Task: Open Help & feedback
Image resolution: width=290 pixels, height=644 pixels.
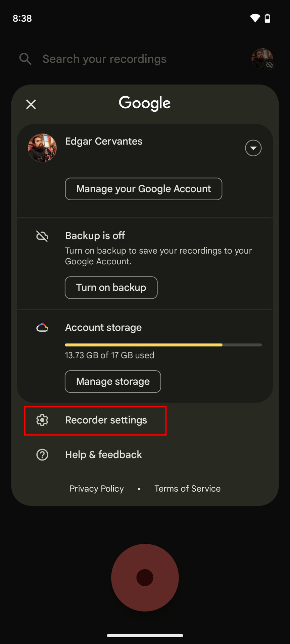Action: coord(103,455)
